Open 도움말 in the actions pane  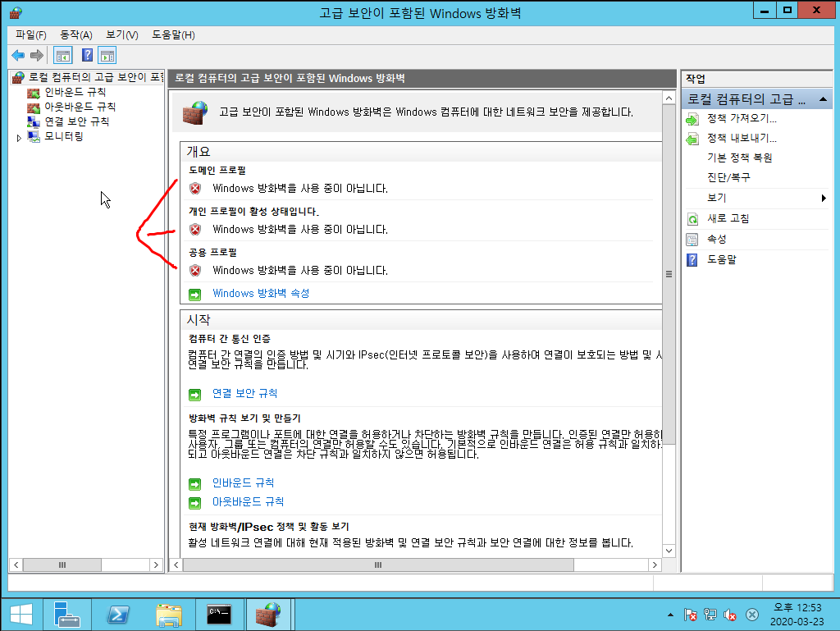[722, 259]
